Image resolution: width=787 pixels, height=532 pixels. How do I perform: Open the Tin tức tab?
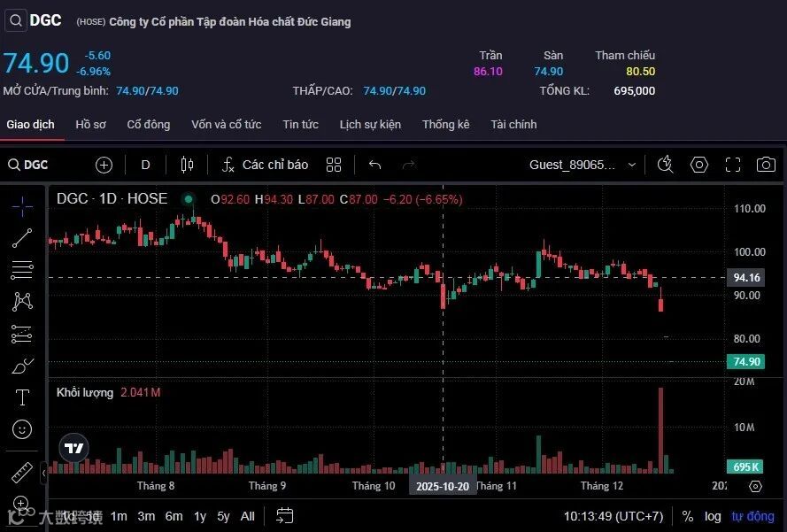300,125
